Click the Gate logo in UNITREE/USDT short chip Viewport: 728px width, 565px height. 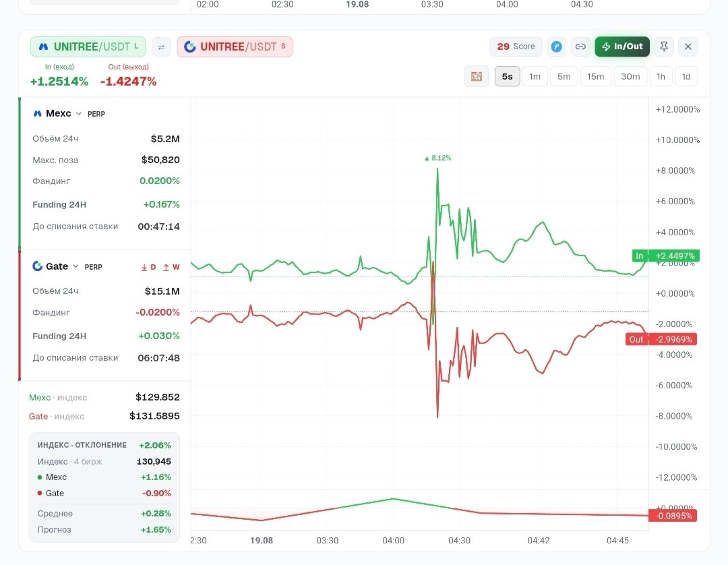190,47
